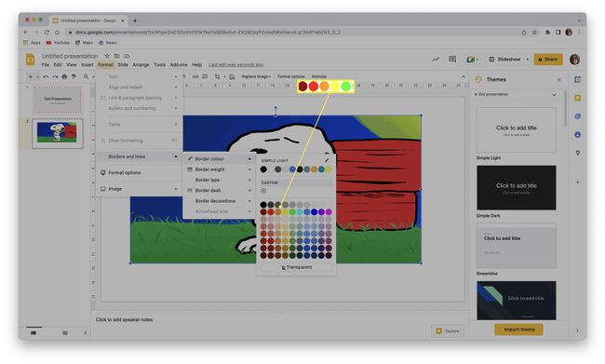605x364 pixels.
Task: Open the Tools menu
Action: 160,65
